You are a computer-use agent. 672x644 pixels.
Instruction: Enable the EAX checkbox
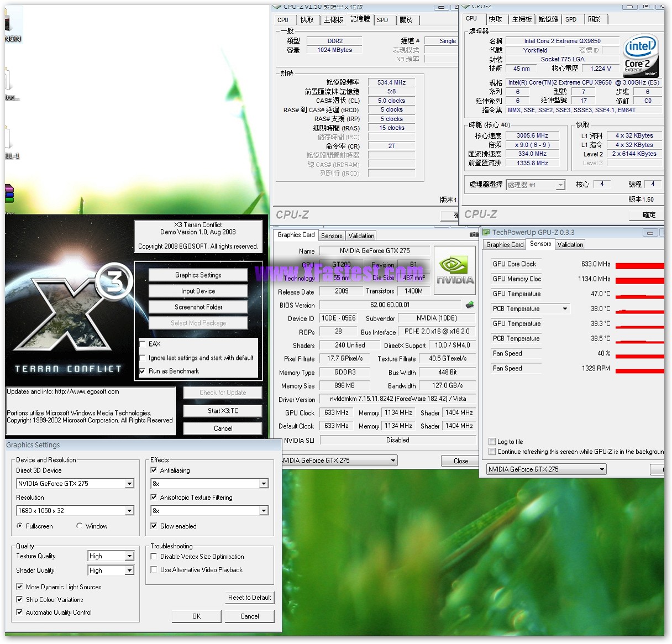(143, 344)
